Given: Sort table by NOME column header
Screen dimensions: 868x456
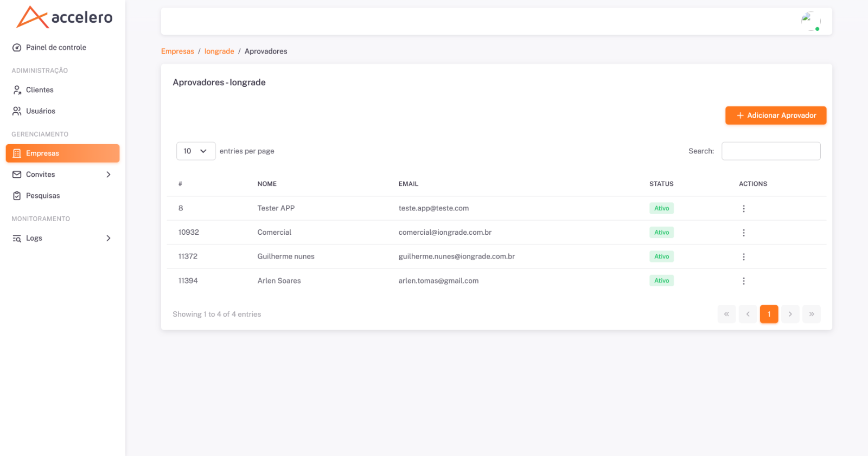Looking at the screenshot, I should [267, 184].
